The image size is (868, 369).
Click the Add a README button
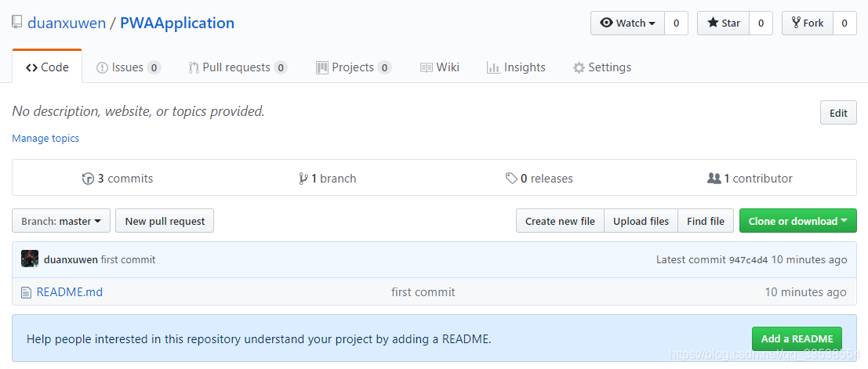(797, 338)
